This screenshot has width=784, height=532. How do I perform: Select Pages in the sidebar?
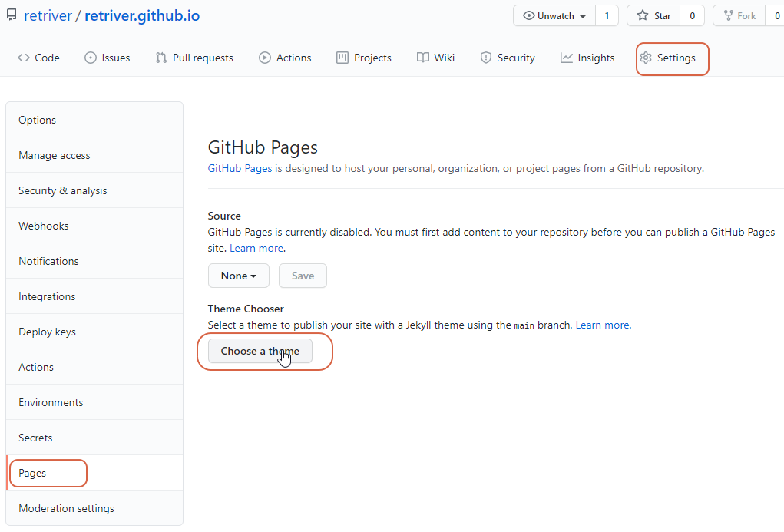[94, 473]
